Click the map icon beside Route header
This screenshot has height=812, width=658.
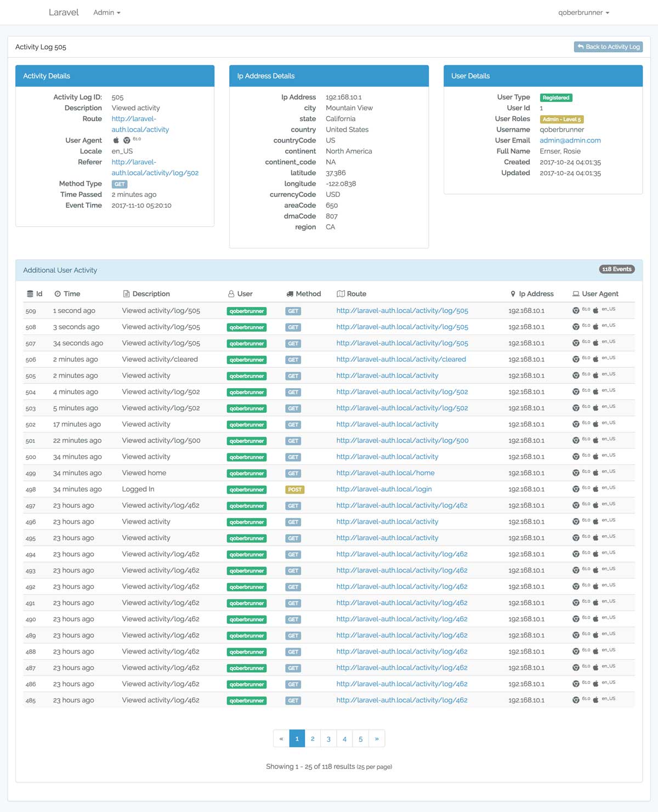click(x=341, y=294)
